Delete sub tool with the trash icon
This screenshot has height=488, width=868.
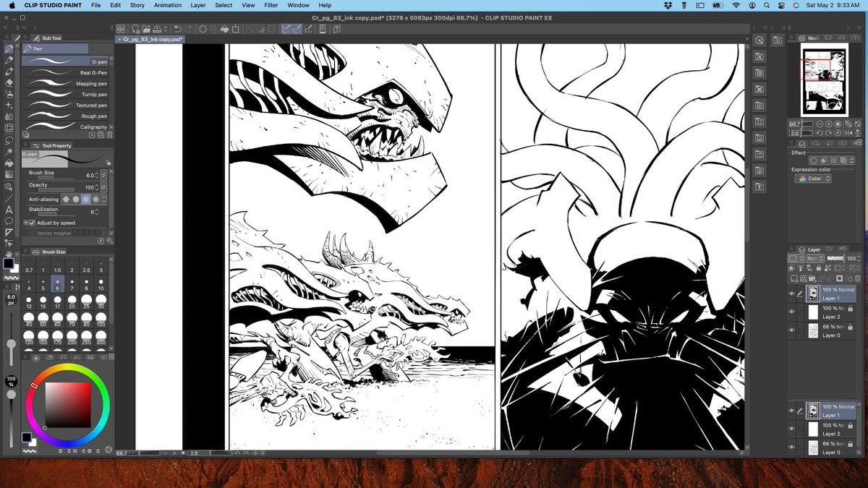[109, 134]
